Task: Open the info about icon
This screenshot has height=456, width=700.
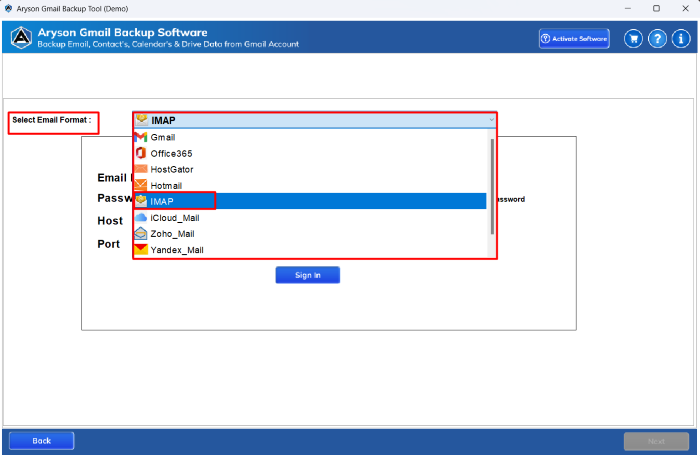Action: point(681,39)
